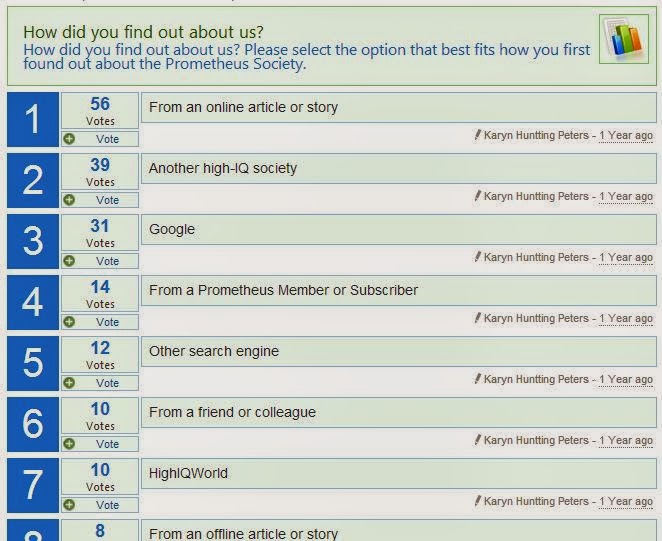Select the 'Another high-IQ society' answer box
662x541 pixels.
pyautogui.click(x=399, y=169)
